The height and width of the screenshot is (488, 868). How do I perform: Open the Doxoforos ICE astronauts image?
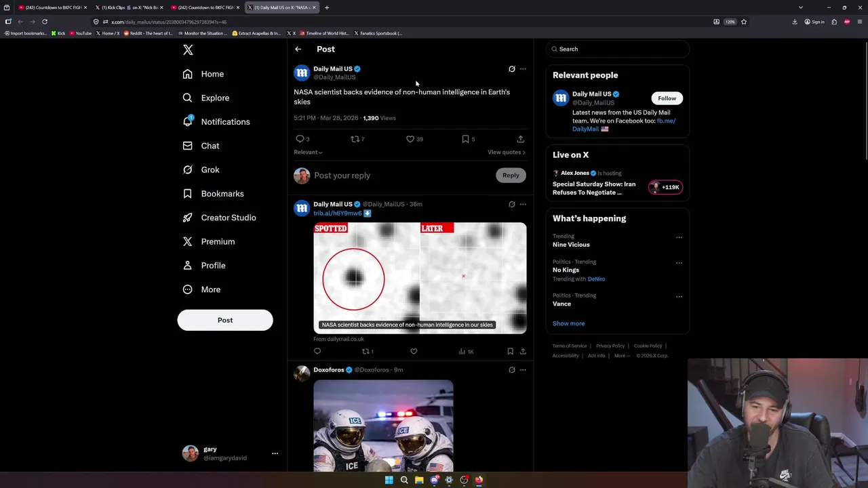383,426
